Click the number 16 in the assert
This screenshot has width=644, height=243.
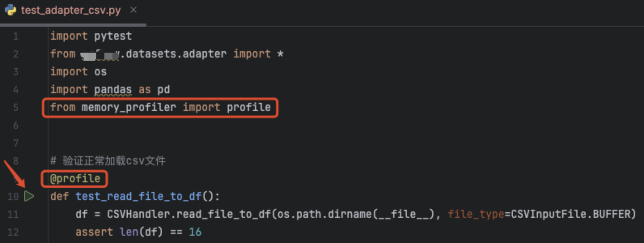pos(195,232)
